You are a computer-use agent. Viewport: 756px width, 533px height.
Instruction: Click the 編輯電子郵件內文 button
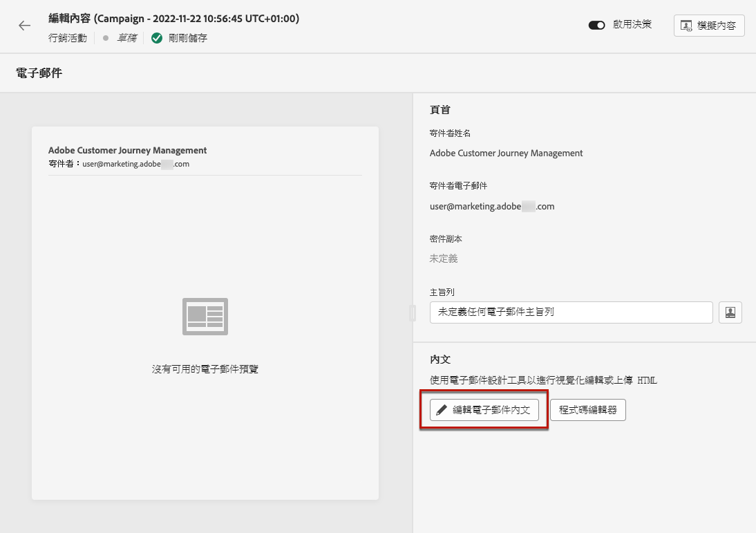coord(484,410)
